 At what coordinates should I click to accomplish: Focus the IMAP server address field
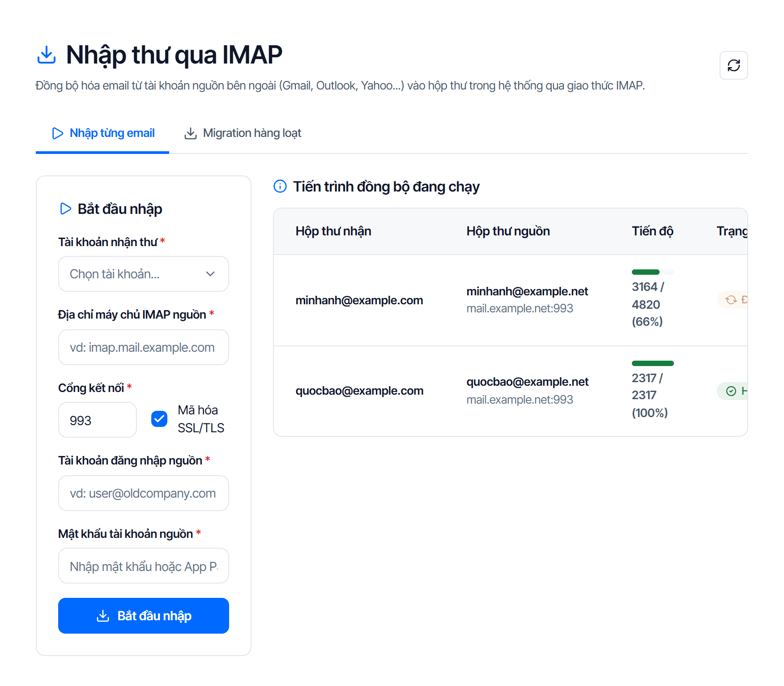point(144,347)
